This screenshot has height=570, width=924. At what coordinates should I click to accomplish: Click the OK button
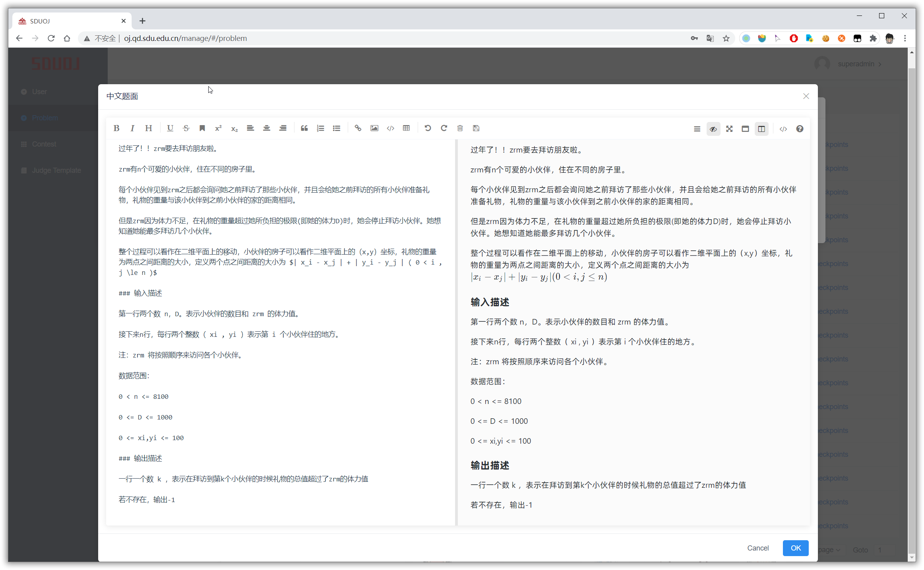795,548
